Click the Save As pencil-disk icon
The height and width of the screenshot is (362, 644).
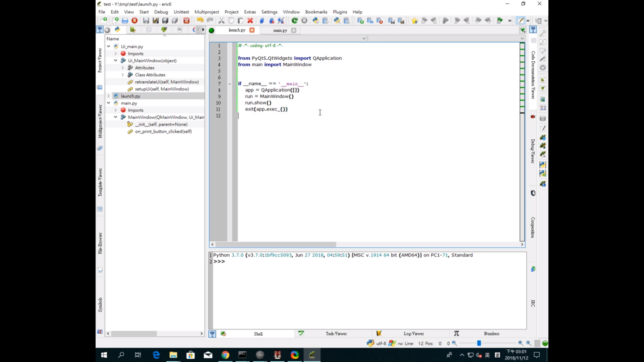pyautogui.click(x=156, y=20)
